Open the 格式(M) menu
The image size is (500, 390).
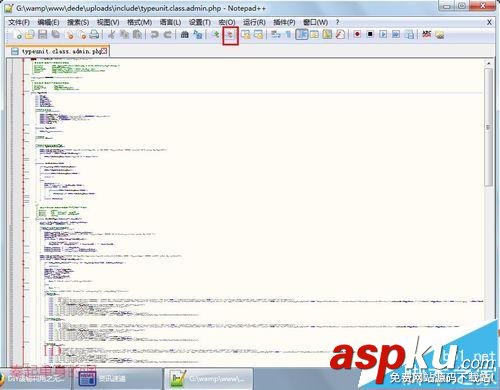pyautogui.click(x=139, y=23)
